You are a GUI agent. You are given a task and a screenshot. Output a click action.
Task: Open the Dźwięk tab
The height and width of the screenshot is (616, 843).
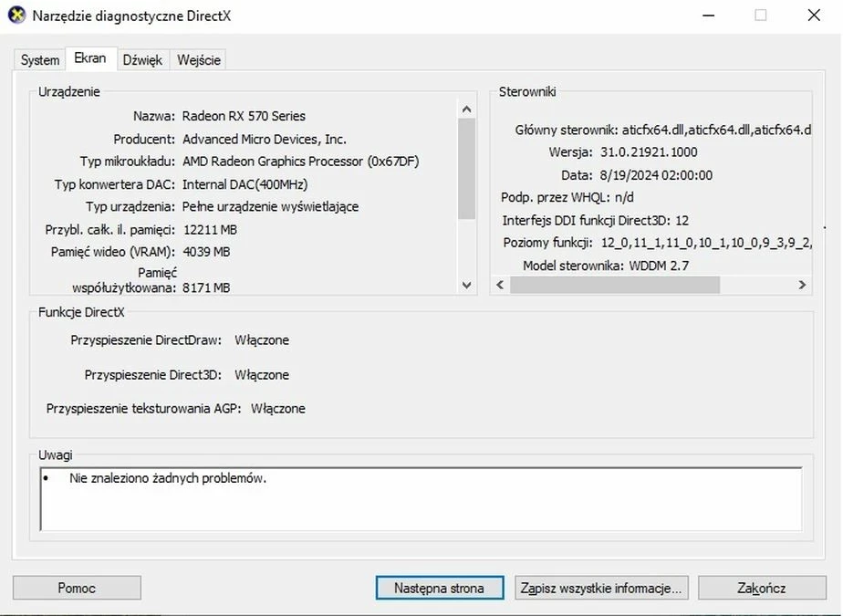tap(142, 59)
